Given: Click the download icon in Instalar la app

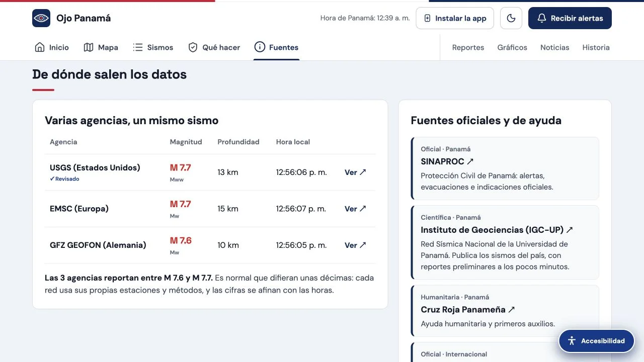Looking at the screenshot, I should (428, 18).
